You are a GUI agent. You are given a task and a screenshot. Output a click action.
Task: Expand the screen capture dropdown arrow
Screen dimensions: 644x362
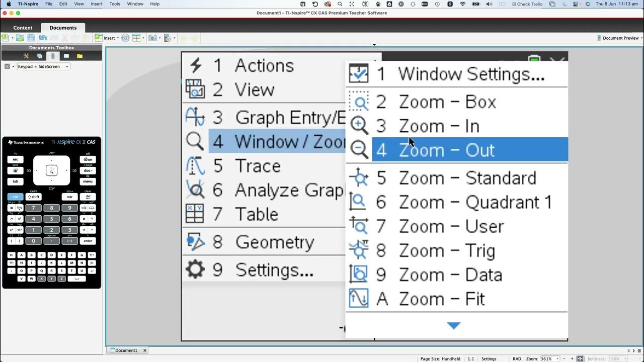tap(159, 38)
